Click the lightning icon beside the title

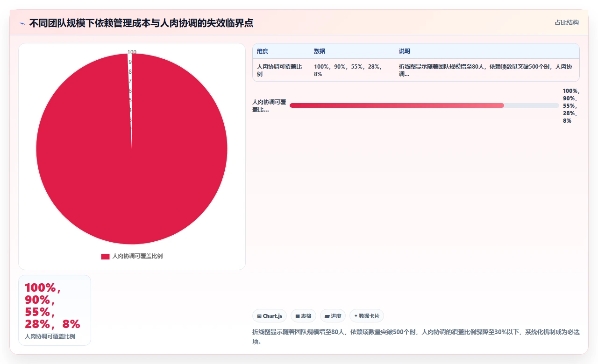pos(22,23)
